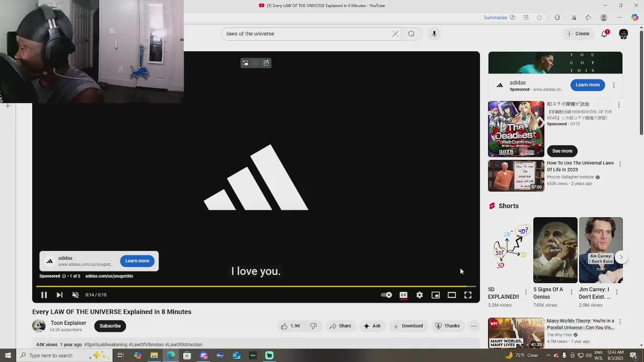Open options for the Deadliest sponsored ad
644x362 pixels.
point(619,105)
